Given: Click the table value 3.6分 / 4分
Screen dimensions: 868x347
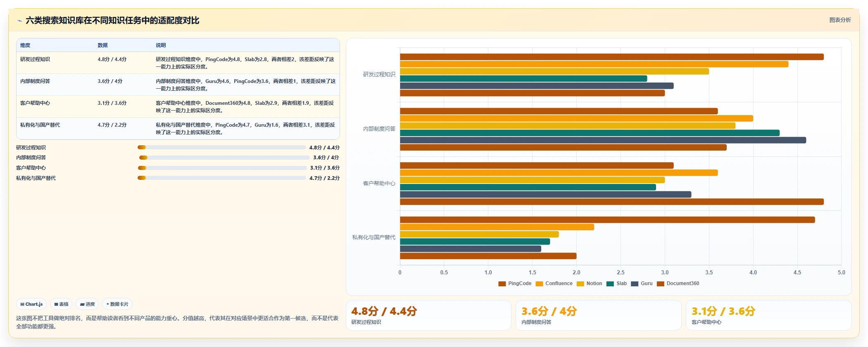Looking at the screenshot, I should pos(110,81).
